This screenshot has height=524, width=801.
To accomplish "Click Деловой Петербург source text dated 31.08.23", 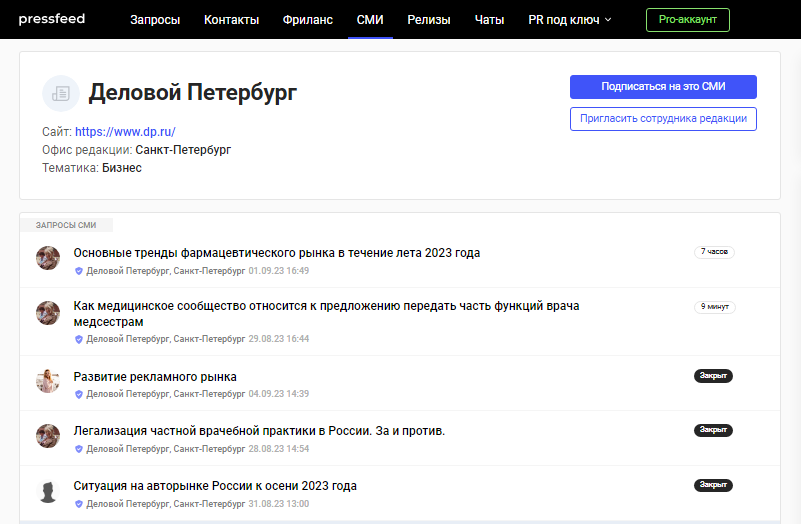I will [x=166, y=504].
